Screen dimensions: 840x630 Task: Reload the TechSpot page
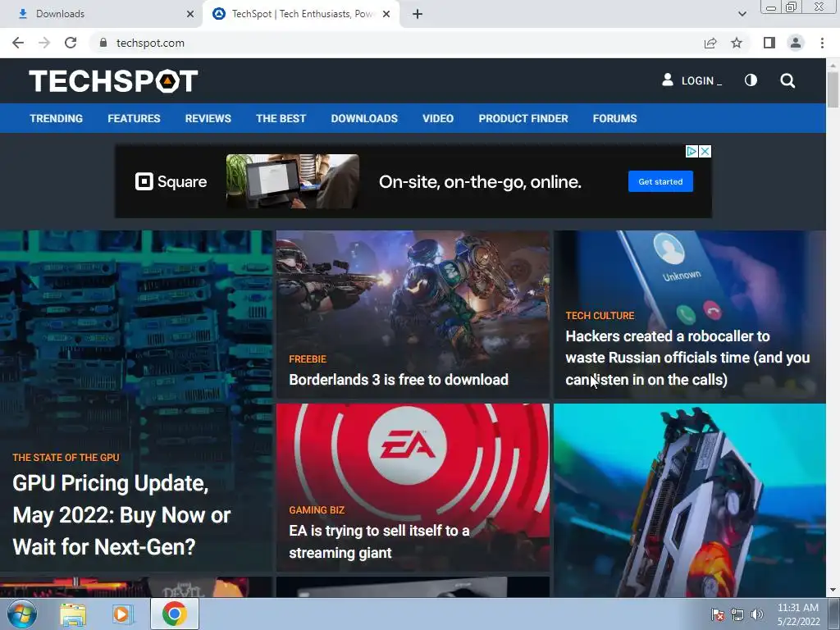point(71,43)
